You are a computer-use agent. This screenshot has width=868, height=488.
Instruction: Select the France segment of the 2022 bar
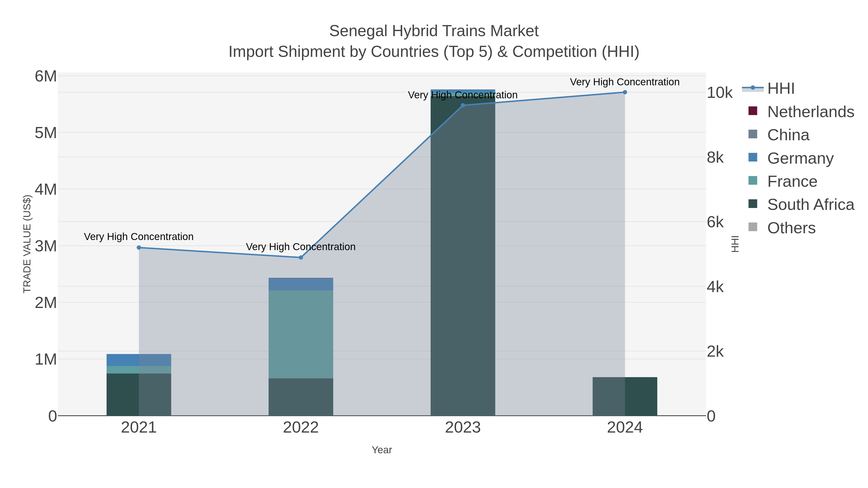click(x=301, y=334)
